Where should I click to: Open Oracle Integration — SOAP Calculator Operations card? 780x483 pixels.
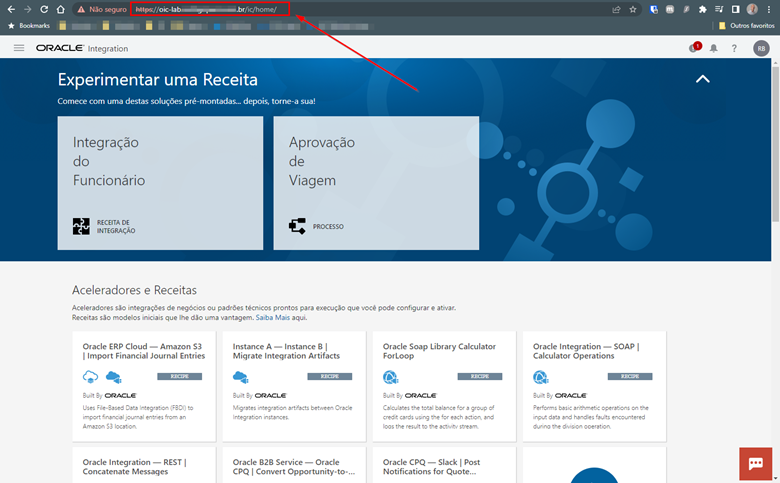click(594, 386)
